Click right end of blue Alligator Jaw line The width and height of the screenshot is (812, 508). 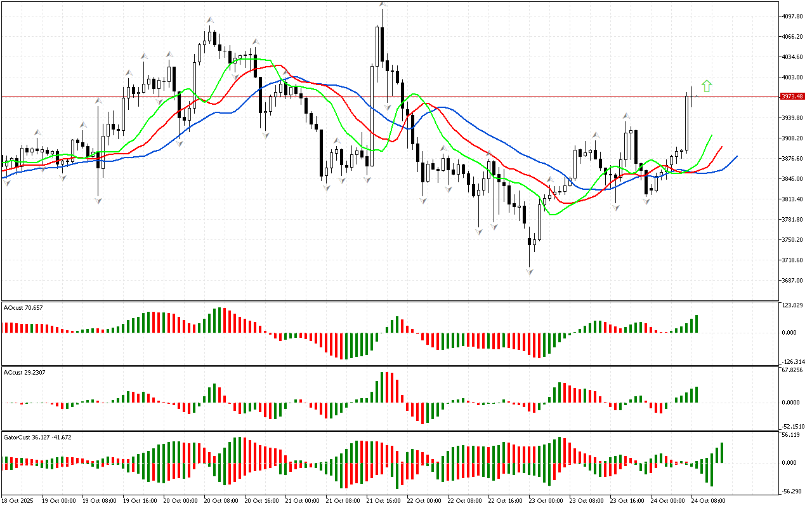(x=737, y=156)
